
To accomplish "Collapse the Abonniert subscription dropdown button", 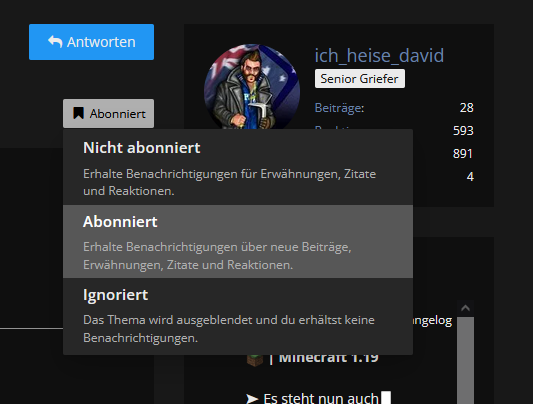I will tap(108, 113).
